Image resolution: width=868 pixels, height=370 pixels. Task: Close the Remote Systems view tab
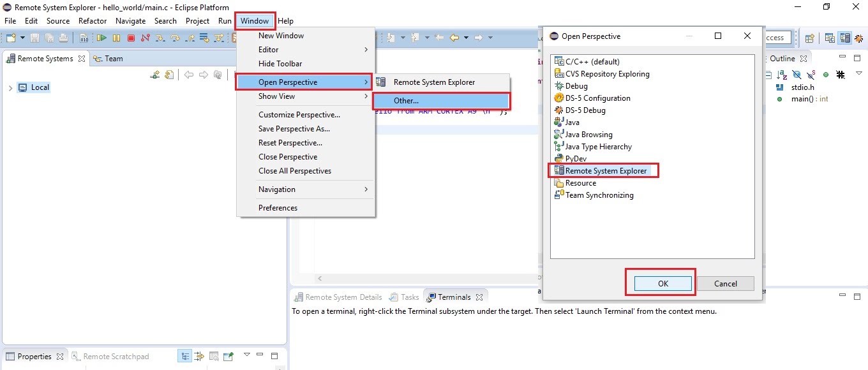point(81,59)
